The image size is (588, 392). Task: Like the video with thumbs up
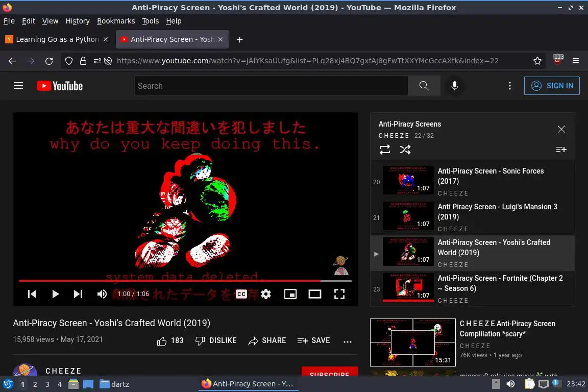tap(170, 340)
